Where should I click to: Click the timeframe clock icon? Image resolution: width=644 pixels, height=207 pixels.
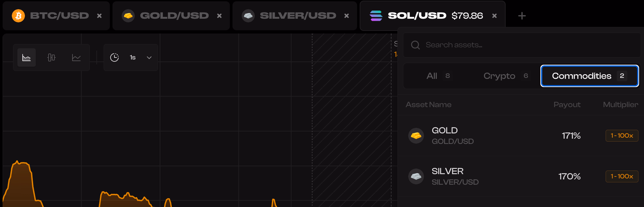click(x=114, y=57)
